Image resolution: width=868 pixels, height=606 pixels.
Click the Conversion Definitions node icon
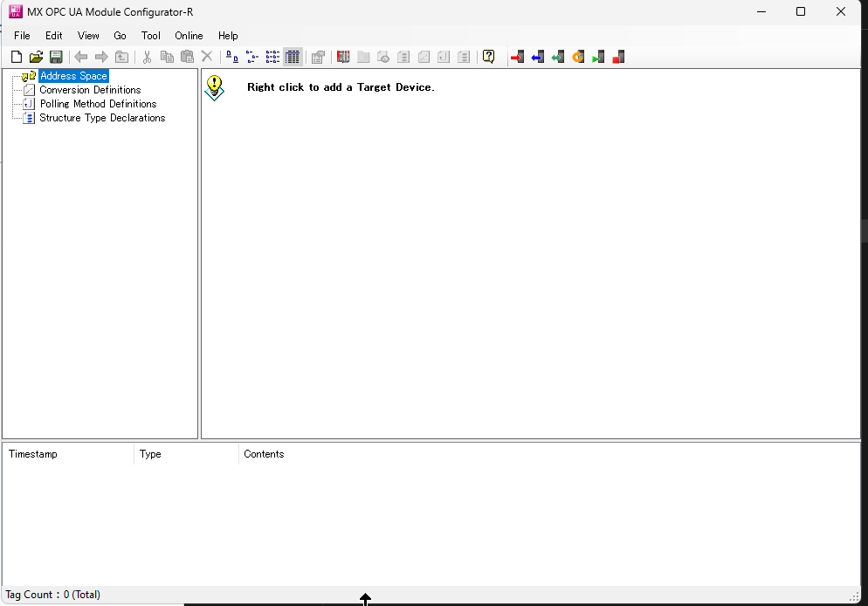30,90
